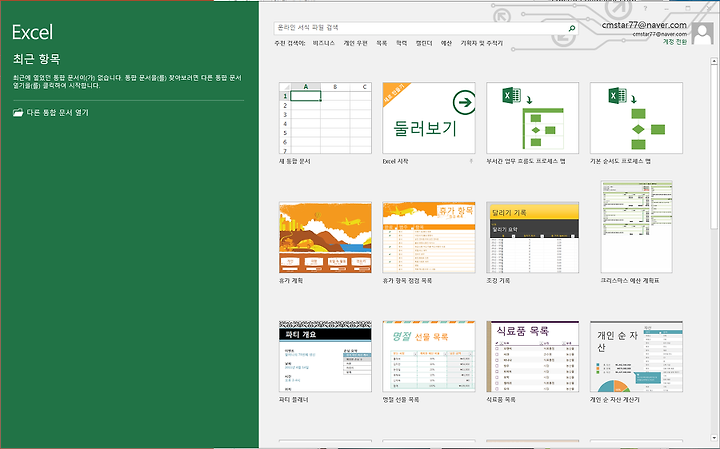Open the 개인 순 자산 계산기 template

(636, 357)
